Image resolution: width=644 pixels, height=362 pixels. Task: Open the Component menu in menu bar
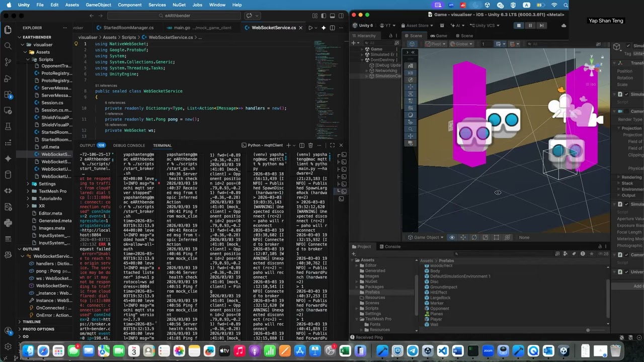click(130, 5)
